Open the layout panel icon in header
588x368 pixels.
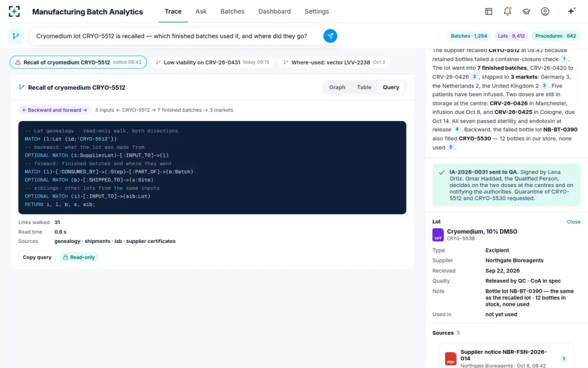489,11
